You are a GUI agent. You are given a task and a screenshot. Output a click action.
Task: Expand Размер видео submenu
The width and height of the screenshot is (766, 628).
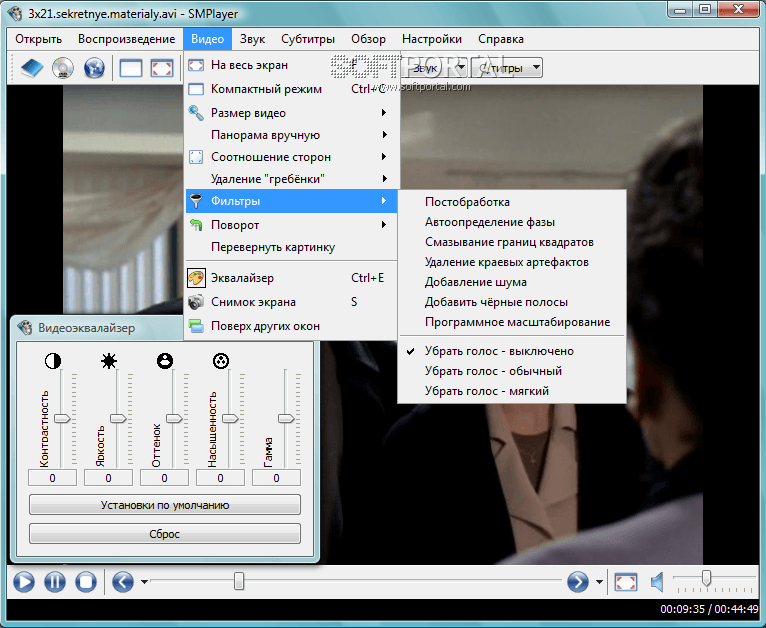[x=291, y=113]
